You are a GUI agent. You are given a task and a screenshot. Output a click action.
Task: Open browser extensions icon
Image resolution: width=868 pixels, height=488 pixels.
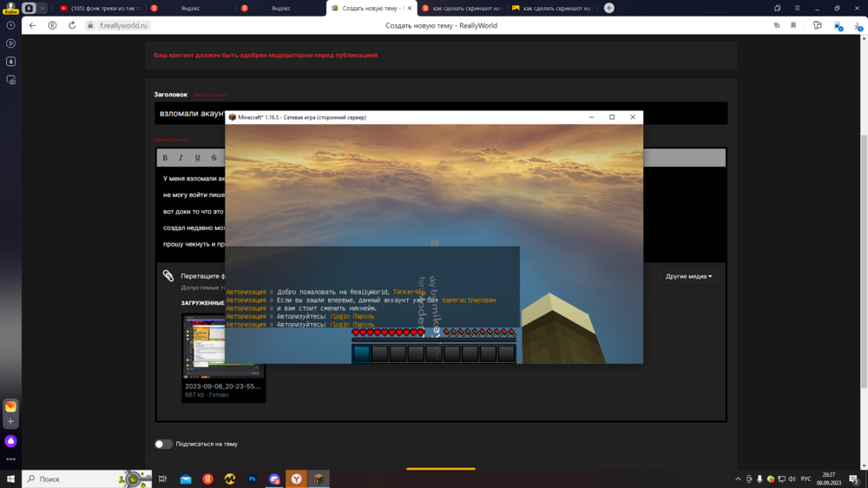tap(817, 25)
